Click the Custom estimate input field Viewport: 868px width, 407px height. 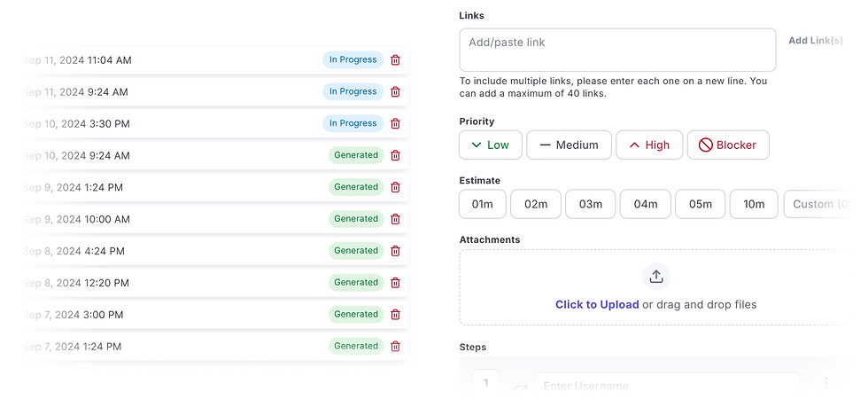(x=822, y=204)
